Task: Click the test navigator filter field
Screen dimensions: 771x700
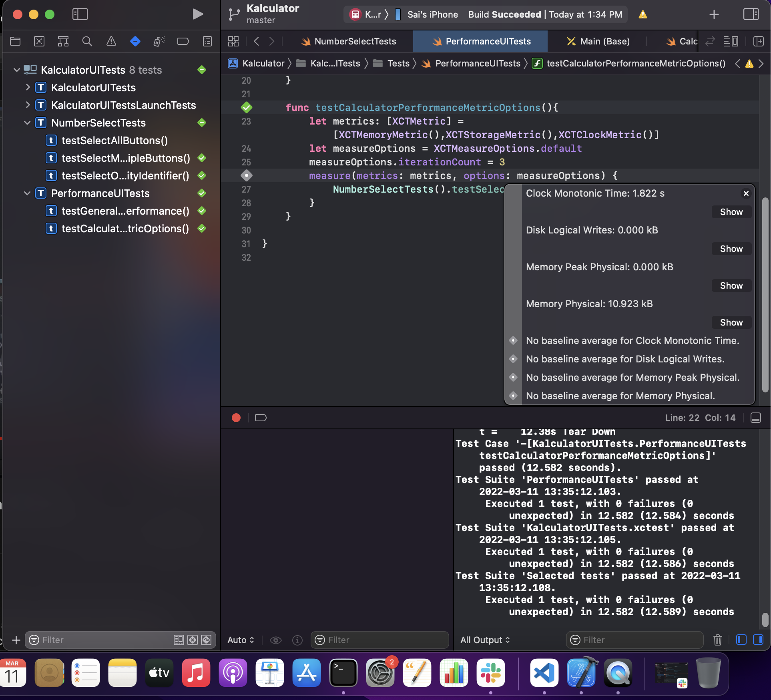Action: pos(100,640)
